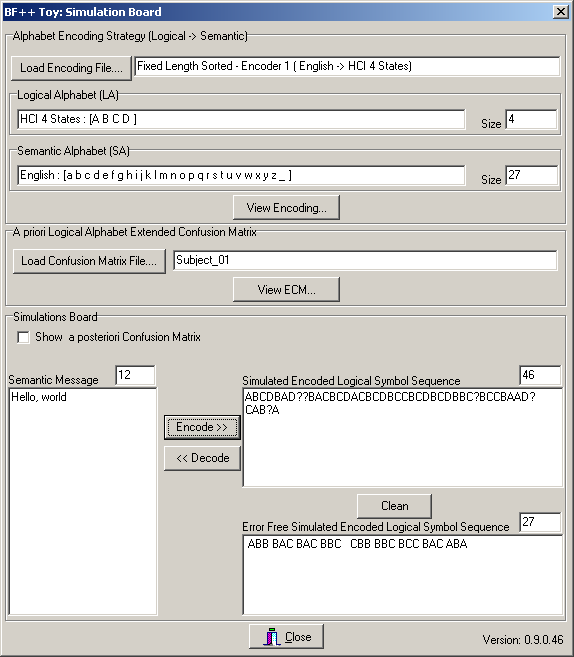Click the door icon on the Close button

tap(271, 637)
